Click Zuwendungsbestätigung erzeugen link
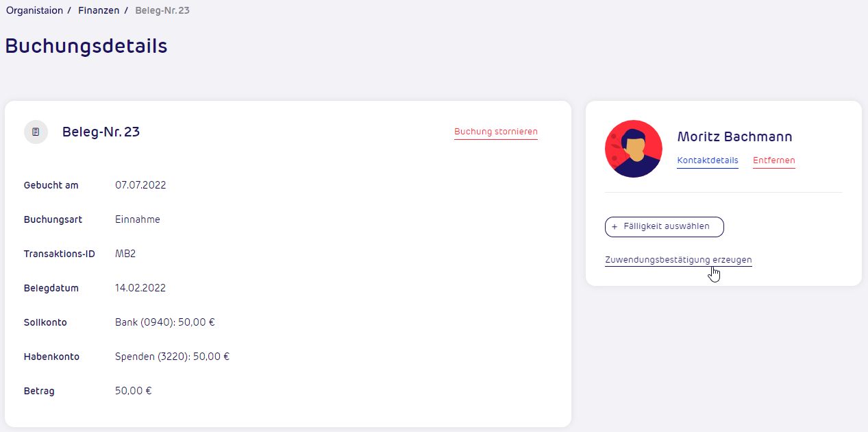Viewport: 868px width, 432px height. (x=678, y=260)
